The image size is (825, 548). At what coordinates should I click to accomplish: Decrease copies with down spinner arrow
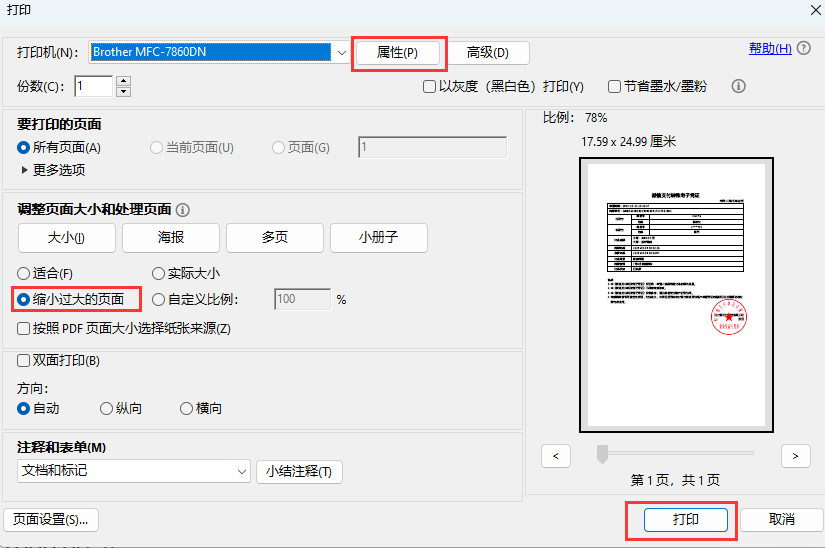coord(124,92)
